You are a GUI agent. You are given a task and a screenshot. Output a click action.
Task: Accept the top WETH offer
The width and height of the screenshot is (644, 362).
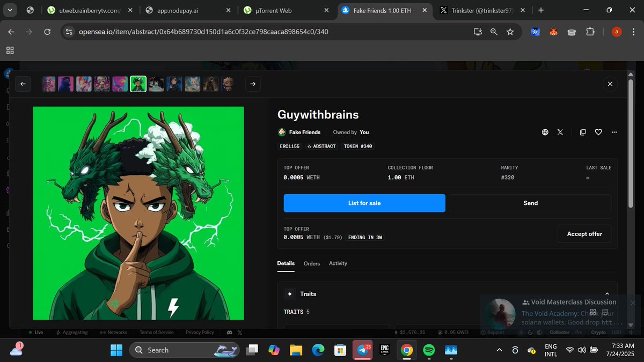(x=584, y=234)
